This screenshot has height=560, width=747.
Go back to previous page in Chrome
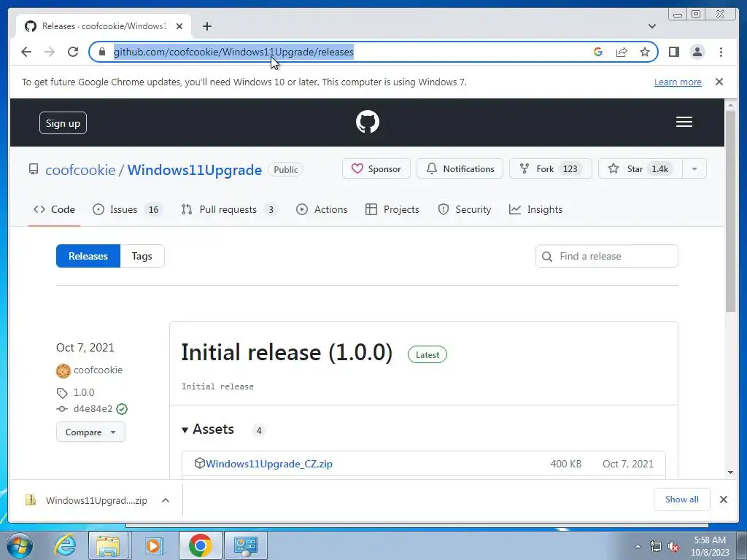(x=26, y=52)
